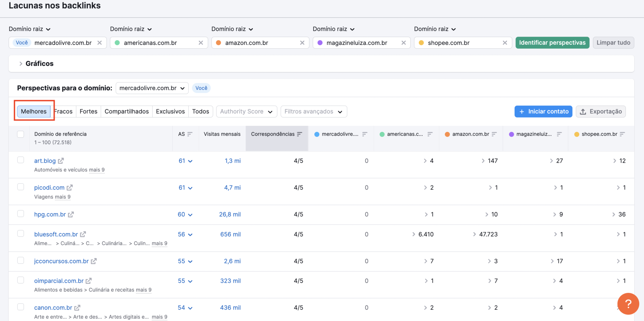Open Domínio raiz dropdown above americanas
This screenshot has height=321, width=644.
coord(131,29)
